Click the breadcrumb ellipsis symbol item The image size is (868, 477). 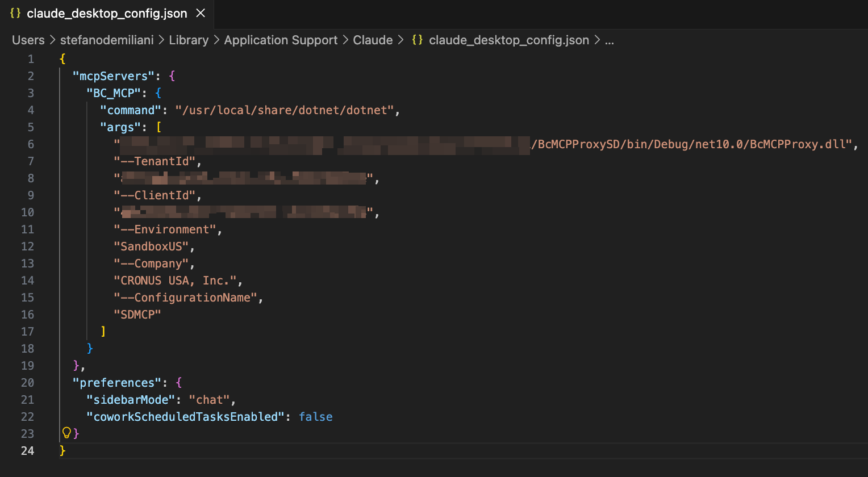609,40
